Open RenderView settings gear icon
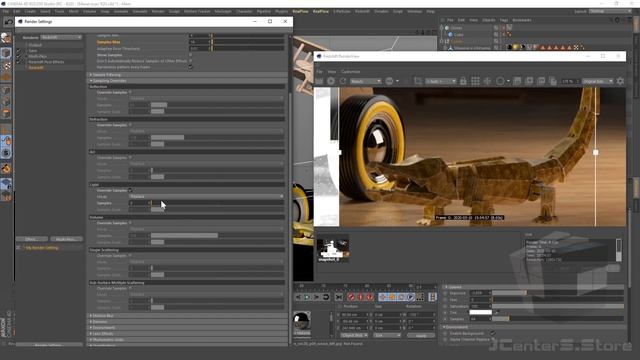This screenshot has height=360, width=640. click(620, 81)
